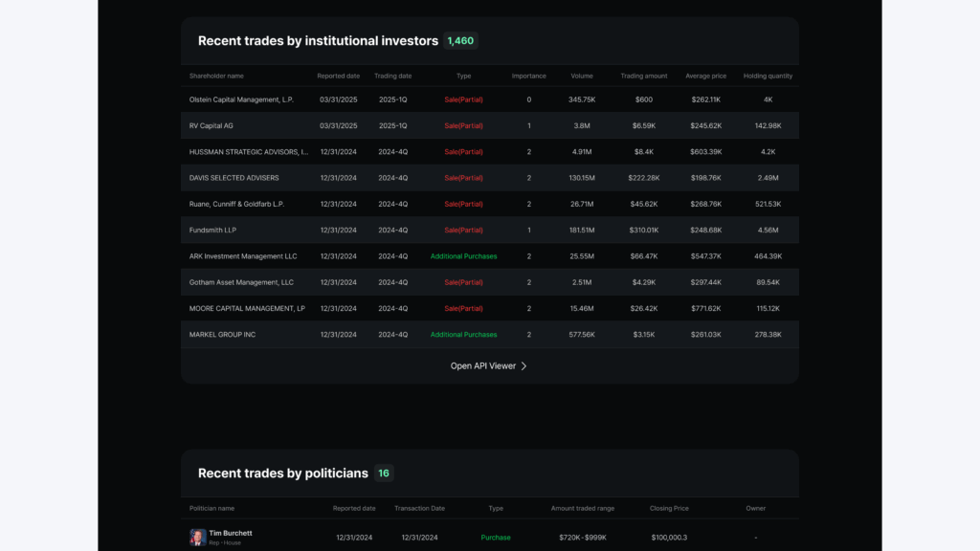Screen dimensions: 980x551
Task: Select the Fundsmith LLP row
Action: [490, 230]
